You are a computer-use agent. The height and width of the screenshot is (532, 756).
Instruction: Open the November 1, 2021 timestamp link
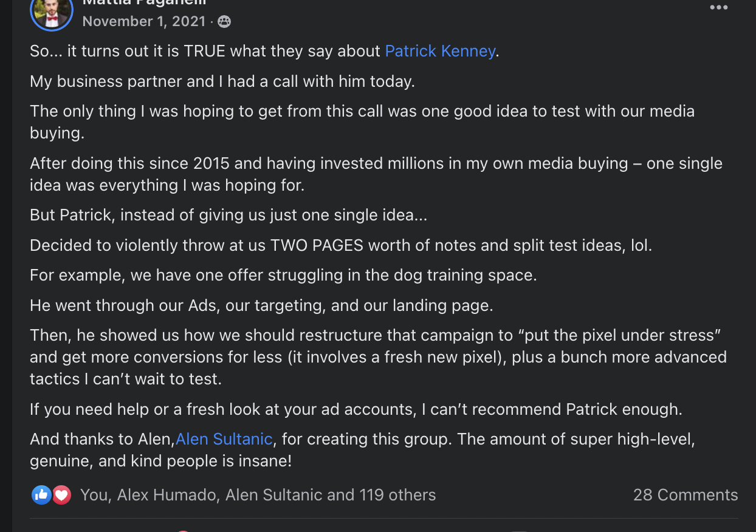144,21
